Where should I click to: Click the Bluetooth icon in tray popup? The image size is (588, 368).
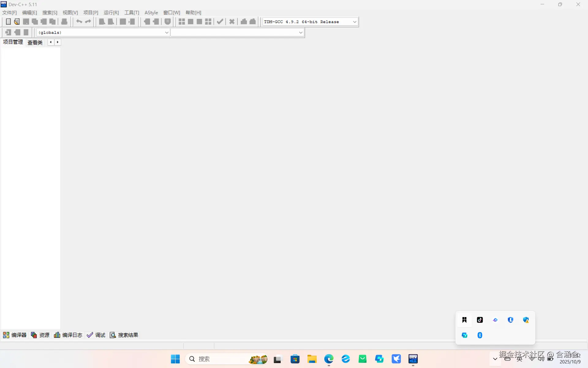point(480,335)
